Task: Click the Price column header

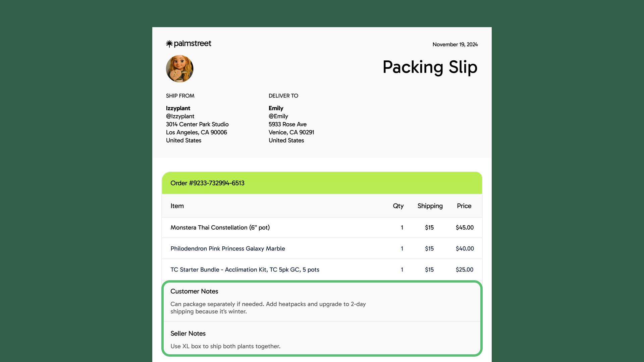Action: 464,206
